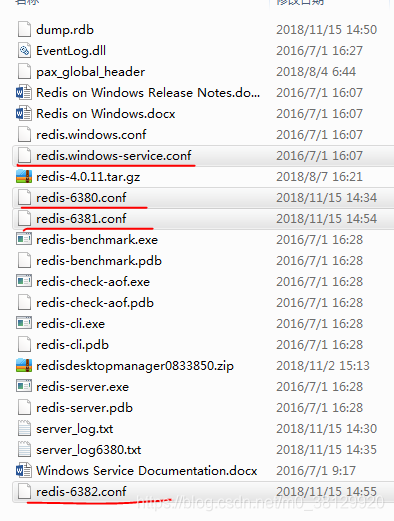Image resolution: width=394 pixels, height=521 pixels.
Task: Click the redis.windows-service.conf file icon
Action: (x=24, y=156)
